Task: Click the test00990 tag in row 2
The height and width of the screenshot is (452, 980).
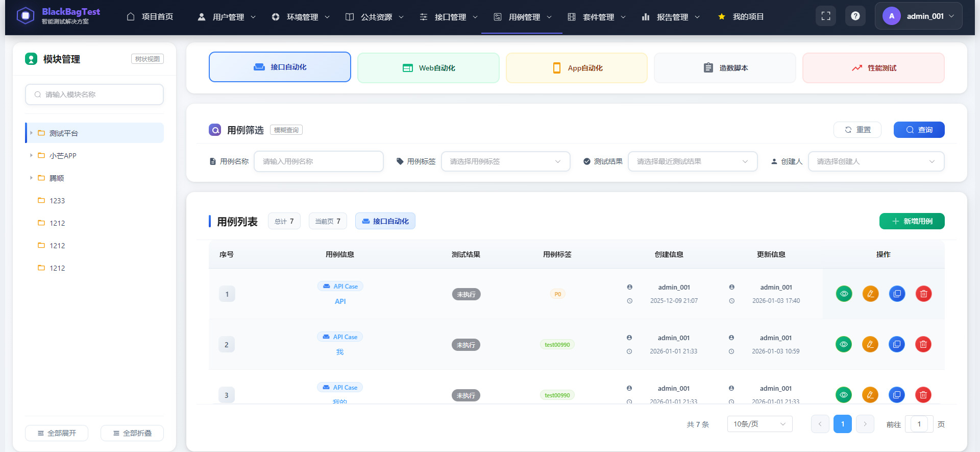Action: (557, 345)
